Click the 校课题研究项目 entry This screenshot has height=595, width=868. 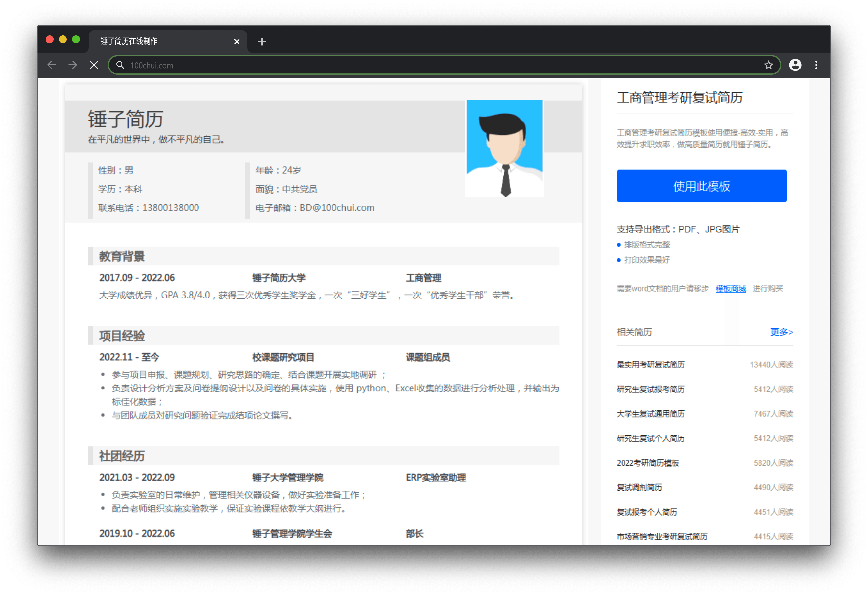click(283, 357)
